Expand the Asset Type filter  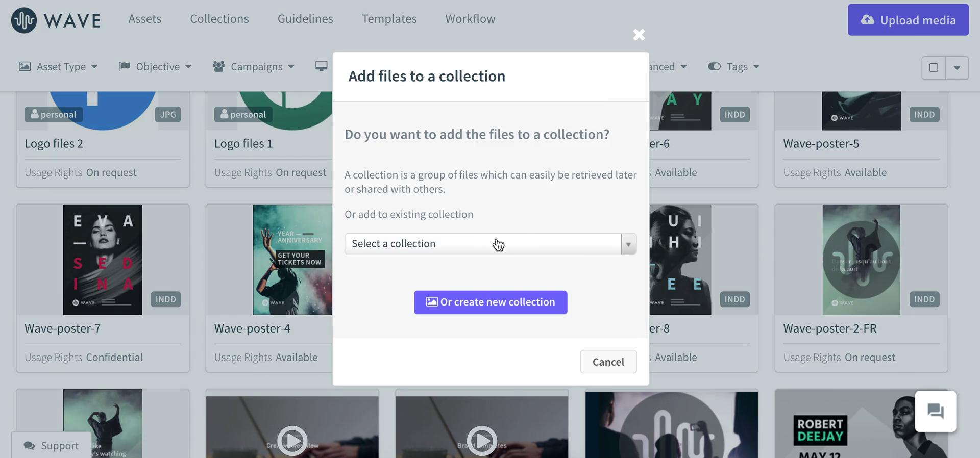[x=58, y=67]
